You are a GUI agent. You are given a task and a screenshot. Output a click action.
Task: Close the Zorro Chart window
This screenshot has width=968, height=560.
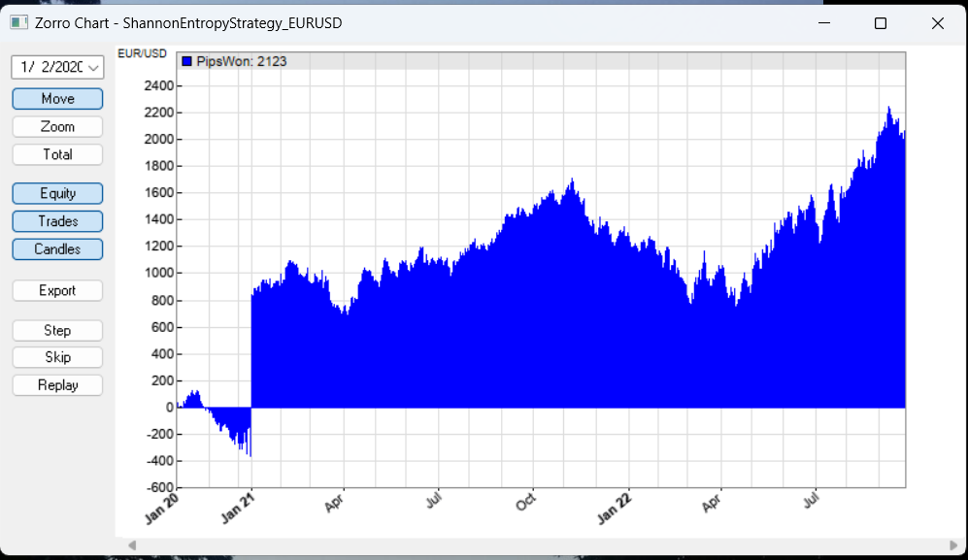click(938, 23)
